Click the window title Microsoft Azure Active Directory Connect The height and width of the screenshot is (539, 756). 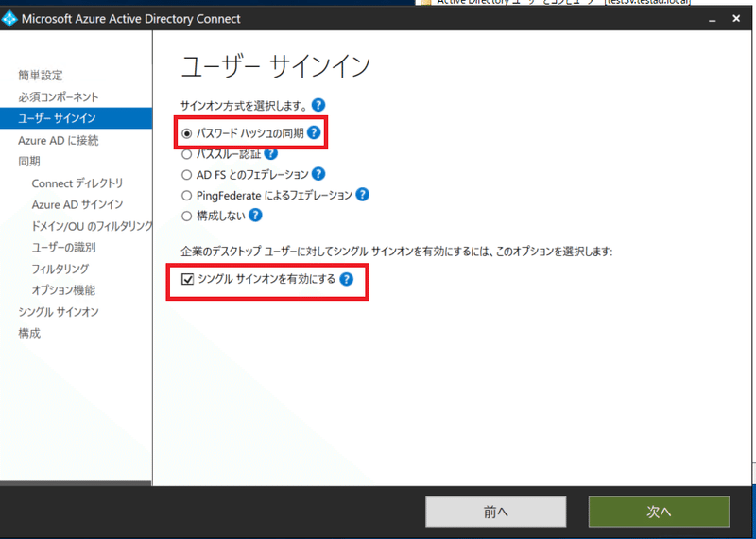click(131, 19)
